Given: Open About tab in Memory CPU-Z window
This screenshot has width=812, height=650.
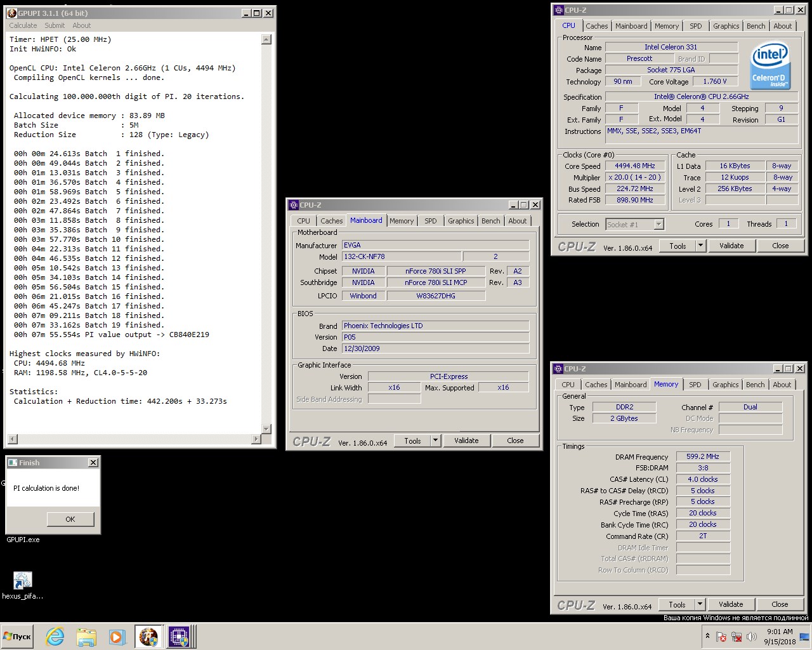Looking at the screenshot, I should [782, 385].
